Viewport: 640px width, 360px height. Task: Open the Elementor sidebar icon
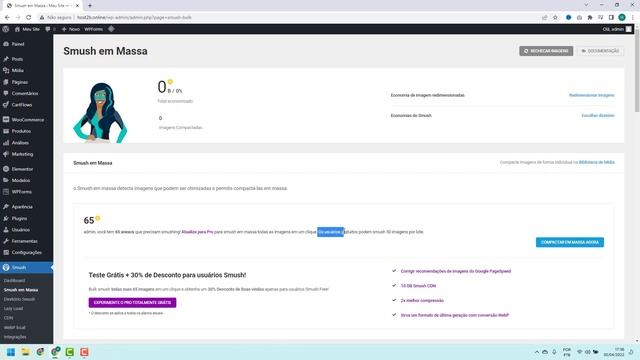(x=6, y=169)
